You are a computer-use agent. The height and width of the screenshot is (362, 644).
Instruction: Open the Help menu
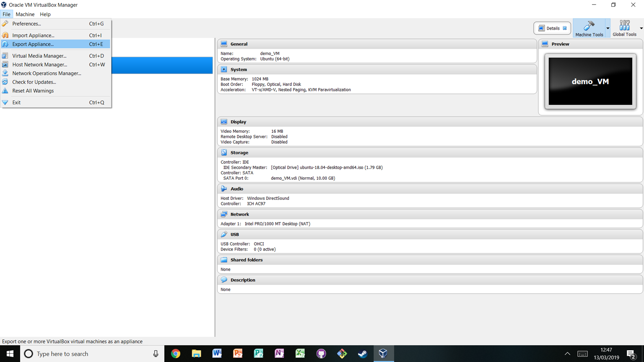pos(45,14)
